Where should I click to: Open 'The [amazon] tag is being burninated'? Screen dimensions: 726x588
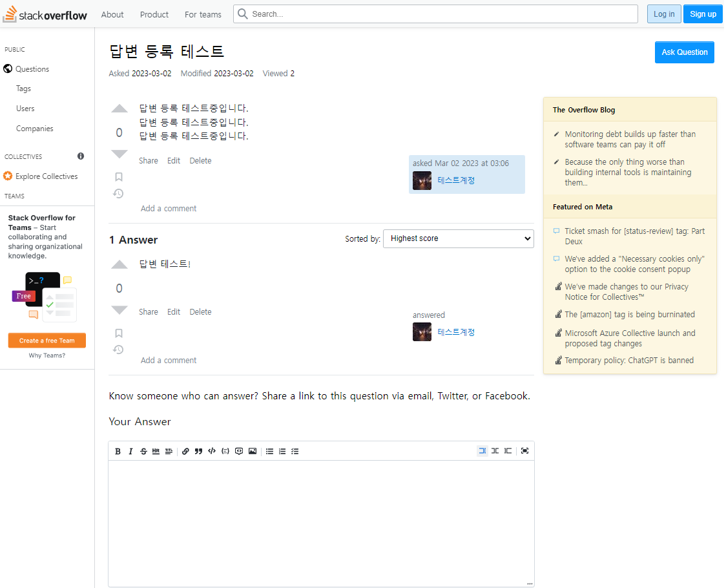click(x=630, y=315)
